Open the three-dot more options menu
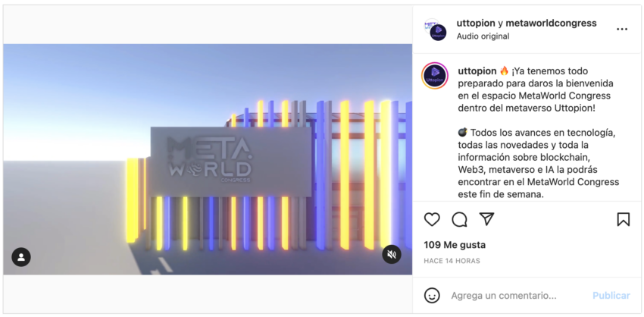 [x=622, y=29]
